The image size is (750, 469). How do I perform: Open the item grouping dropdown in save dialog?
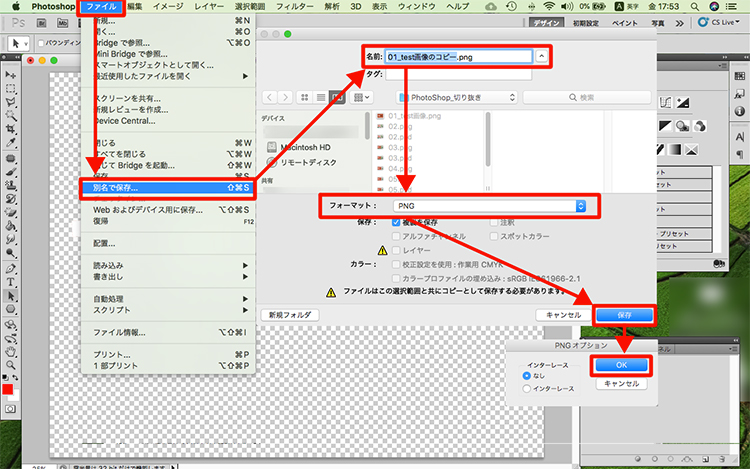pyautogui.click(x=361, y=98)
